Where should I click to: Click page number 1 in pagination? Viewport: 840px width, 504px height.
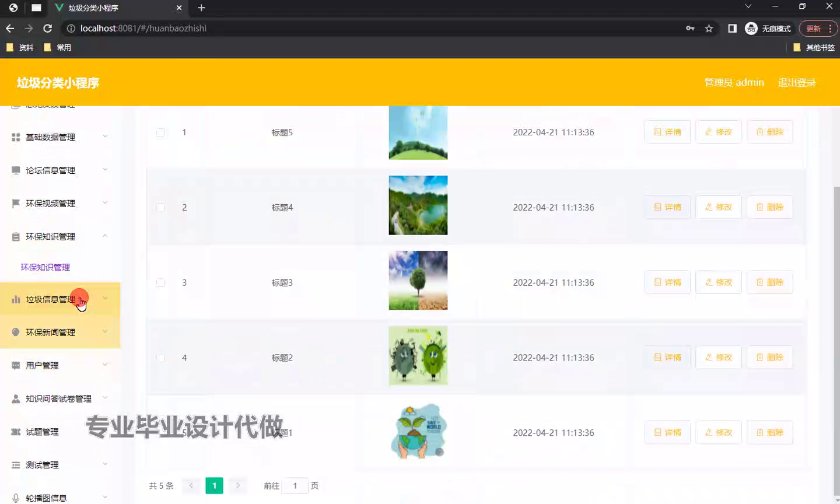[x=214, y=485]
